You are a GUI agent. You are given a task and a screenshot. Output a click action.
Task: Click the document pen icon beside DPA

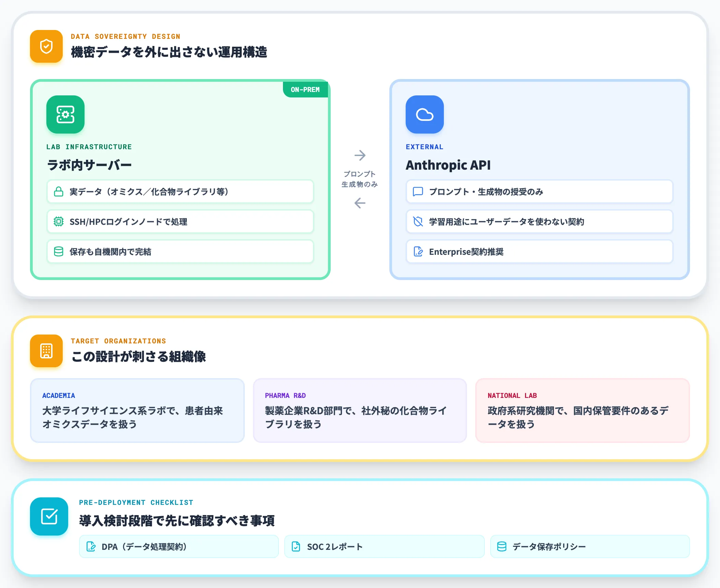pyautogui.click(x=91, y=546)
